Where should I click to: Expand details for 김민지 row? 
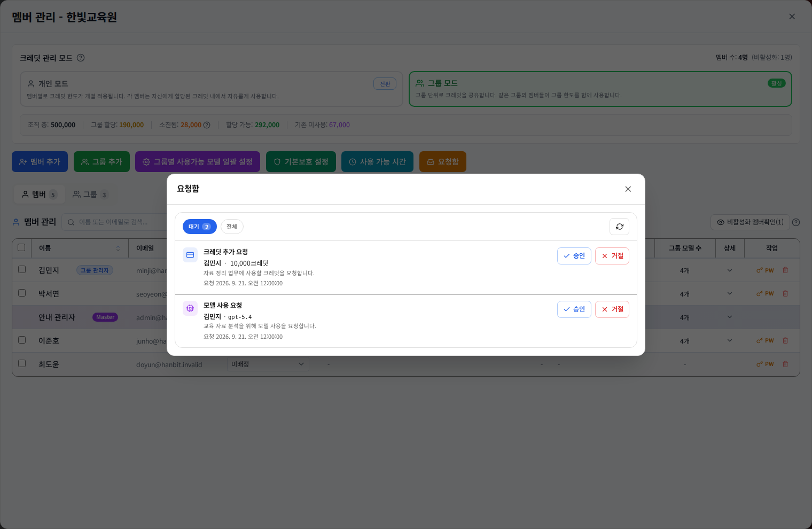pyautogui.click(x=730, y=270)
